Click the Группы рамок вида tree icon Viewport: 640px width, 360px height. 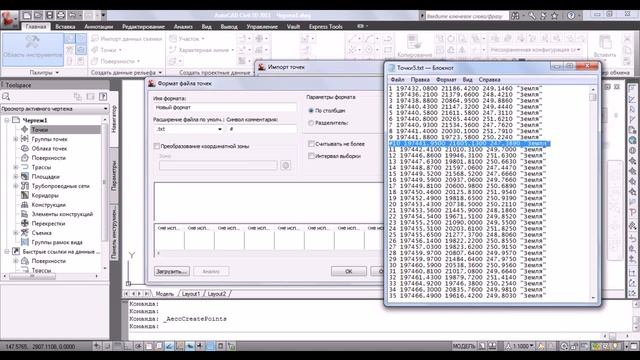tap(24, 242)
